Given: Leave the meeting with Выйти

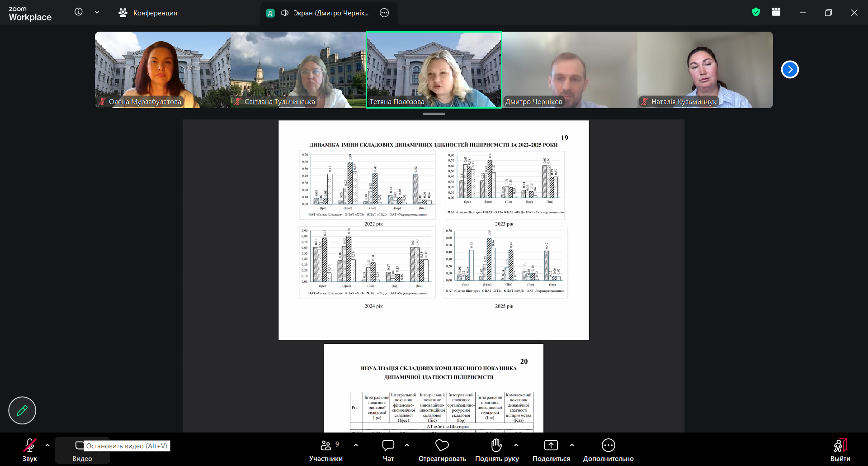Looking at the screenshot, I should pos(840,451).
